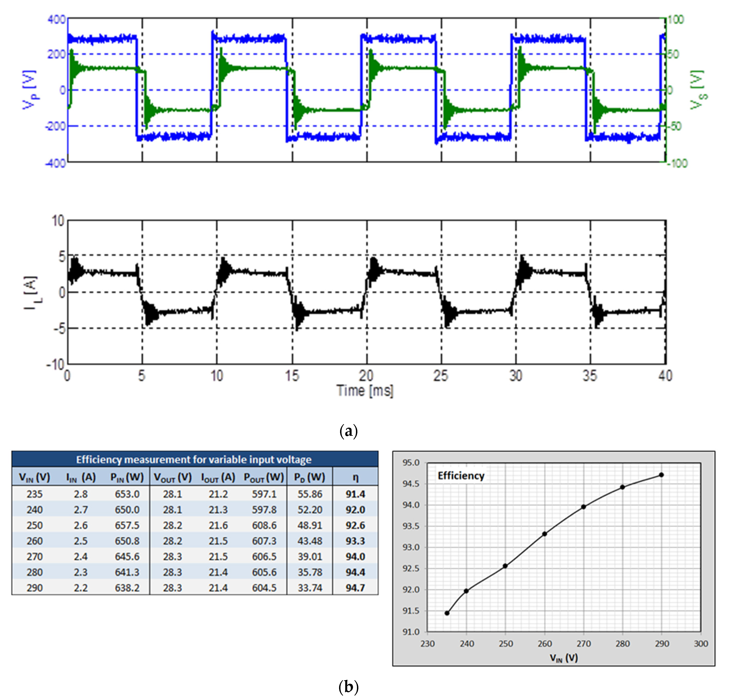Select the VIN (V) column header
This screenshot has width=729, height=700.
(x=35, y=477)
